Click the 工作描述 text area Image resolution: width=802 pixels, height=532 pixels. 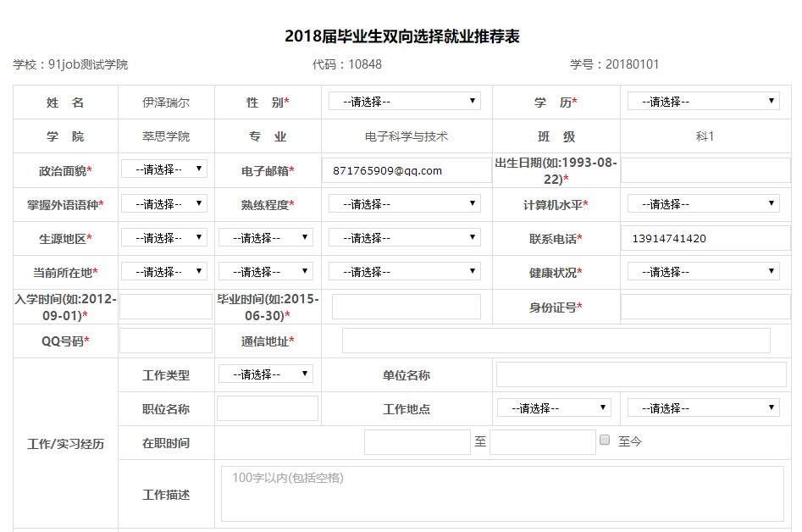(502, 493)
